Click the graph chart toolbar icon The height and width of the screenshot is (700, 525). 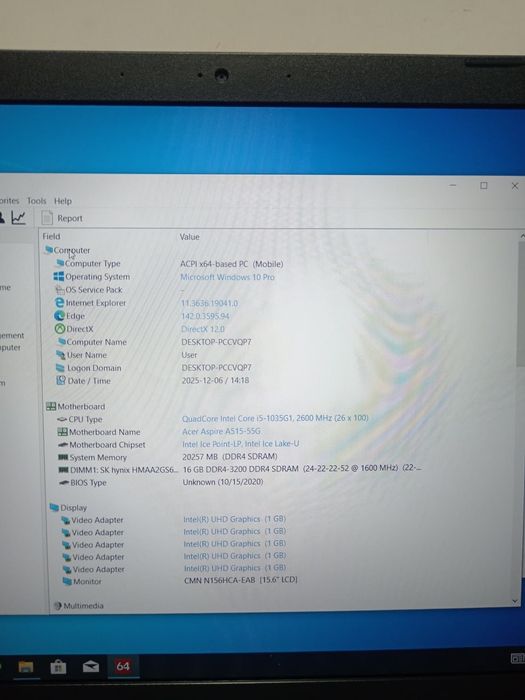[18, 217]
